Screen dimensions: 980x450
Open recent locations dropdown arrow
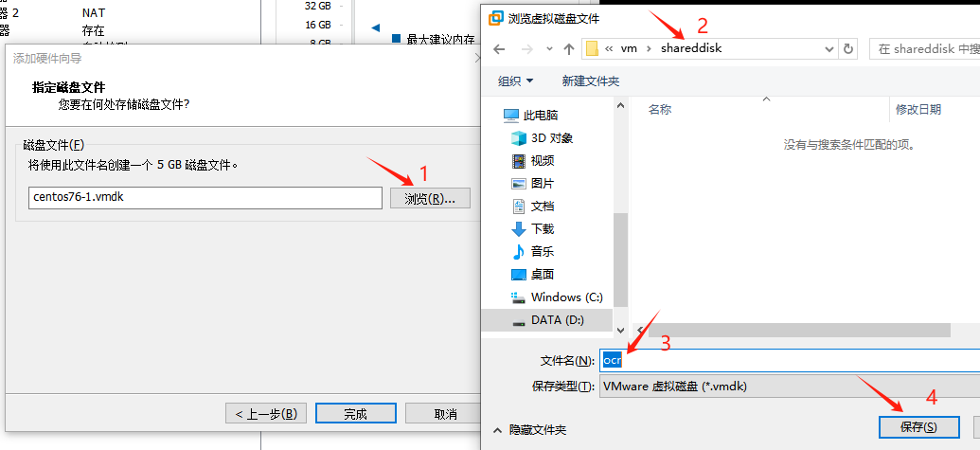[549, 48]
